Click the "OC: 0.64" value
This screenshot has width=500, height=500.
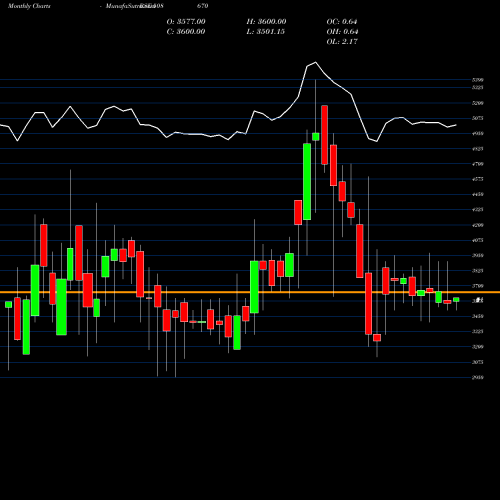click(342, 22)
